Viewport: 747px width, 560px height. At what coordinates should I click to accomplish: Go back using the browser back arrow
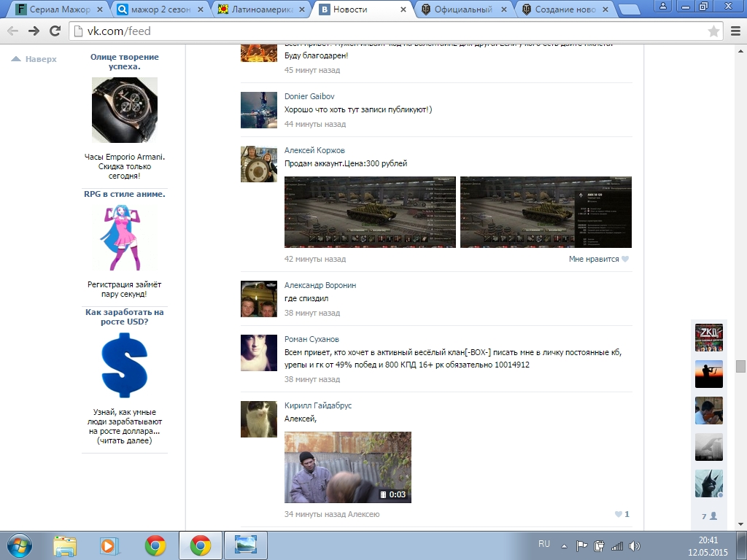point(13,31)
